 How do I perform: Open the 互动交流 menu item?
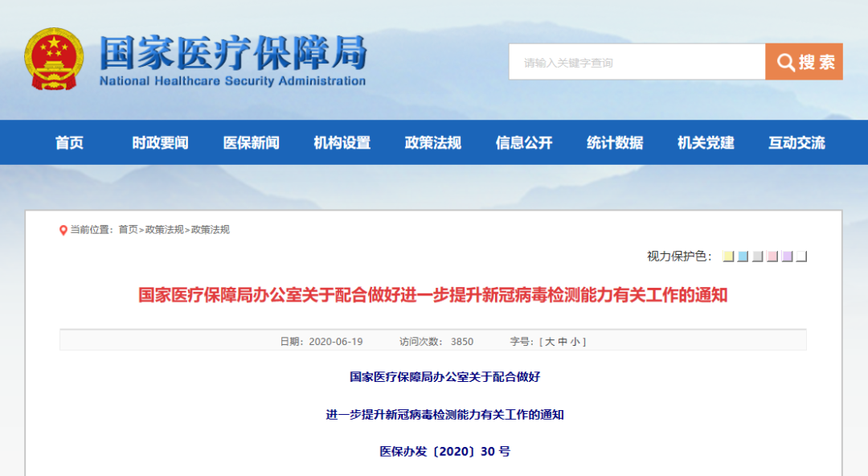[x=796, y=143]
